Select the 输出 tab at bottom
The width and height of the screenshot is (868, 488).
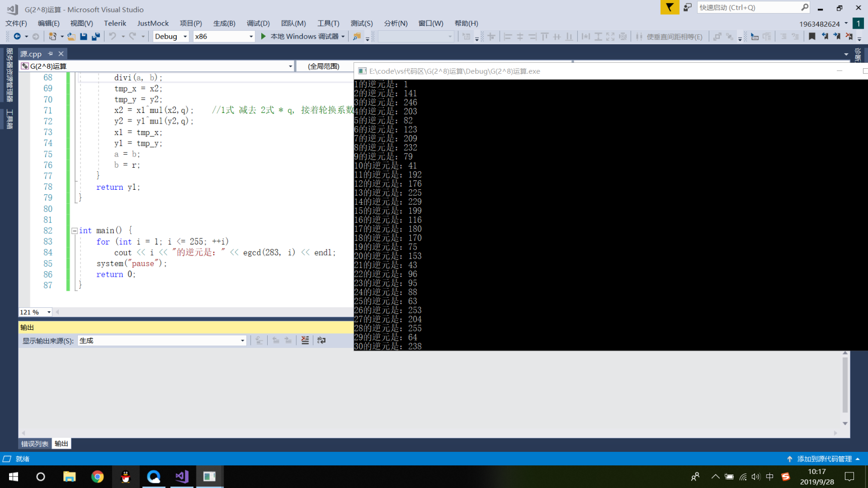61,444
